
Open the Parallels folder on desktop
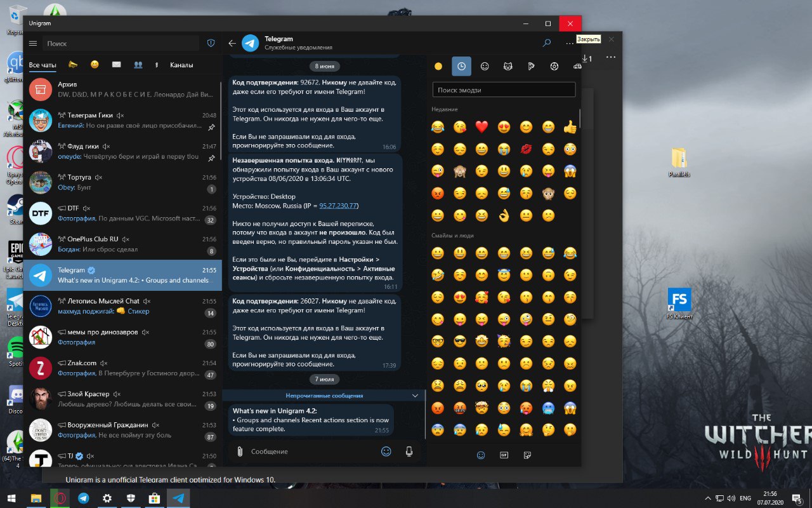[679, 162]
